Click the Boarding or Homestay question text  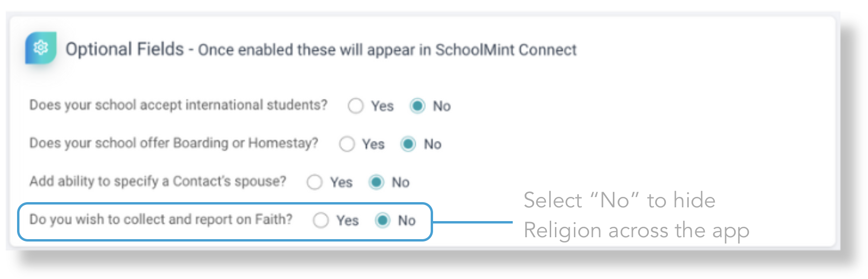tap(174, 143)
